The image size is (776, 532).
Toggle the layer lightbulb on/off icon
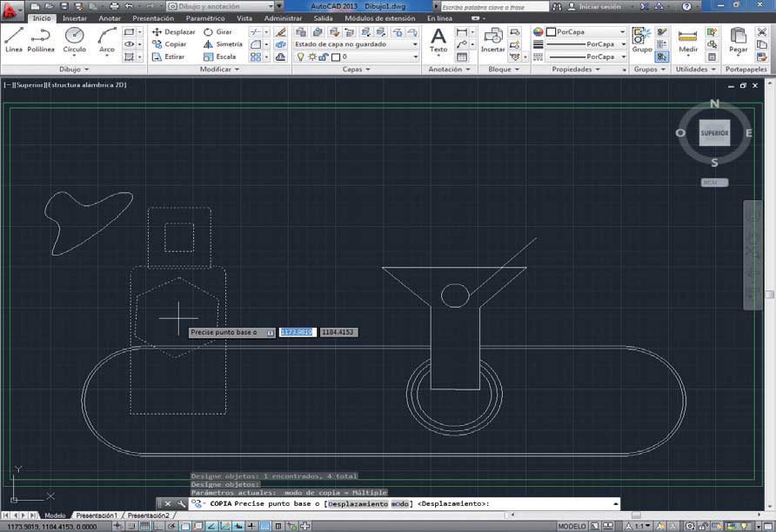click(300, 57)
